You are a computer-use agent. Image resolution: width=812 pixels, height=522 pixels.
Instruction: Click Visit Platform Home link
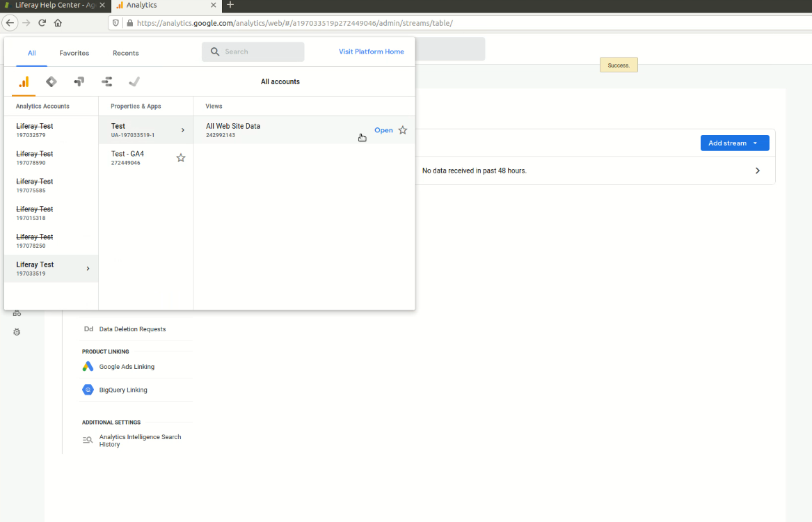coord(372,52)
